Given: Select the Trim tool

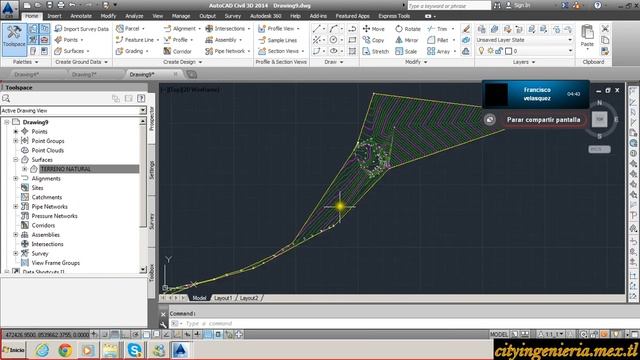Looking at the screenshot, I should coord(437,29).
